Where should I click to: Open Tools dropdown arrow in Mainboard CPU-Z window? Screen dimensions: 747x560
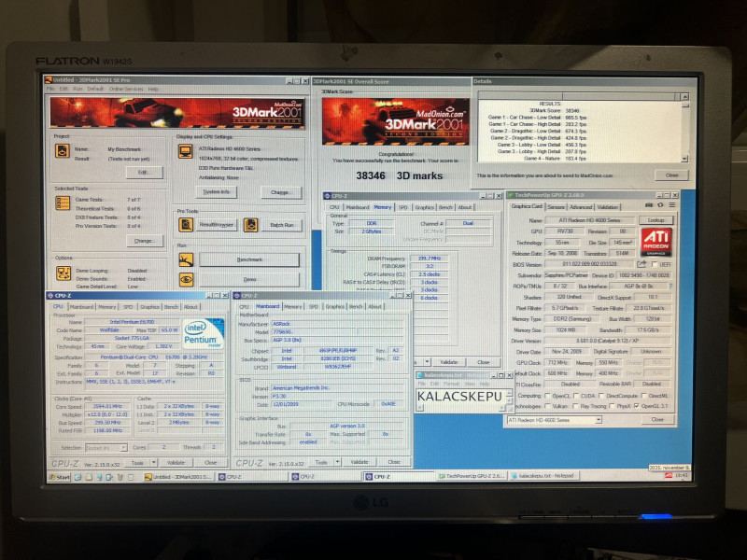coord(337,462)
